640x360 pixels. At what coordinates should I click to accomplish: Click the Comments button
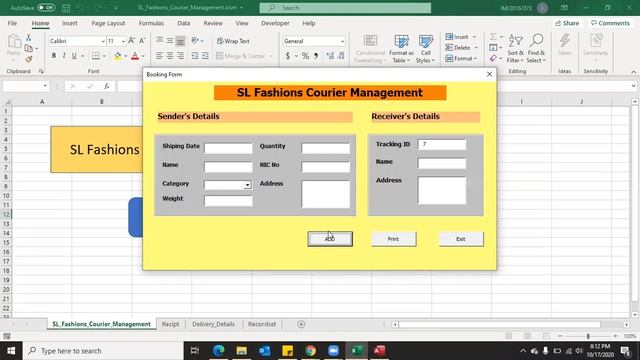[610, 23]
